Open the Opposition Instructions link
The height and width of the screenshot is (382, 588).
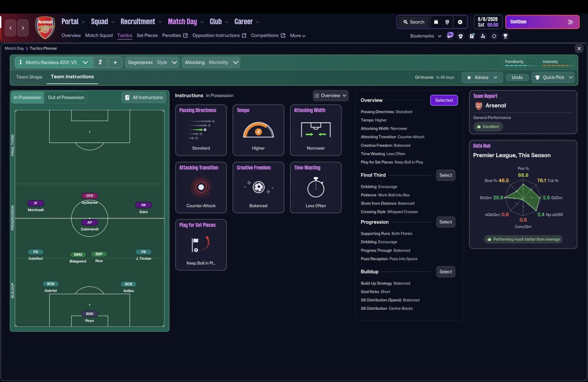point(219,35)
